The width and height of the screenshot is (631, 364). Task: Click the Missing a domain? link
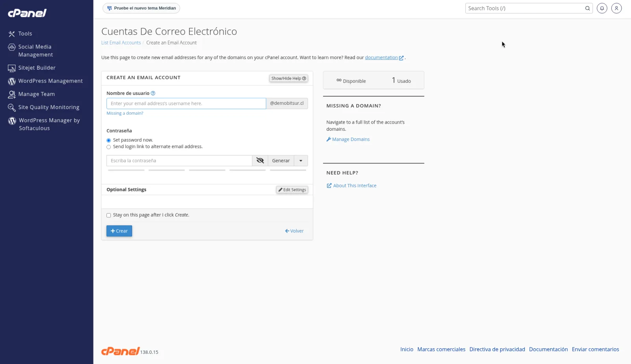point(125,113)
